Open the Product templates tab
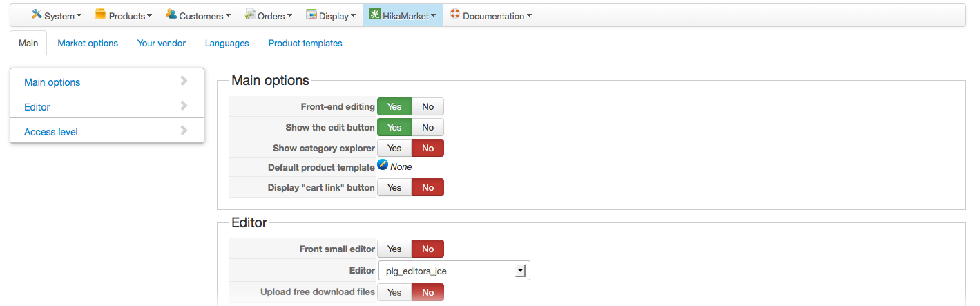The image size is (980, 306). pyautogui.click(x=305, y=44)
